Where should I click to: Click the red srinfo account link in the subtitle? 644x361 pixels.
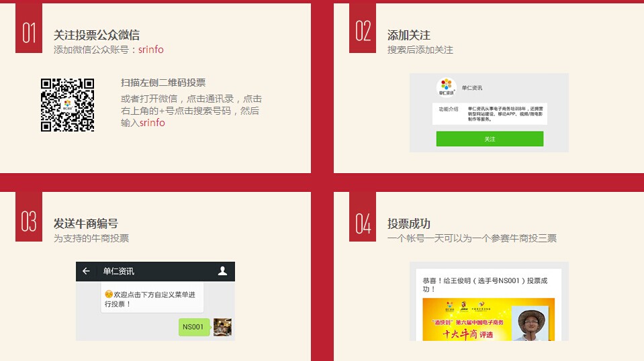151,50
